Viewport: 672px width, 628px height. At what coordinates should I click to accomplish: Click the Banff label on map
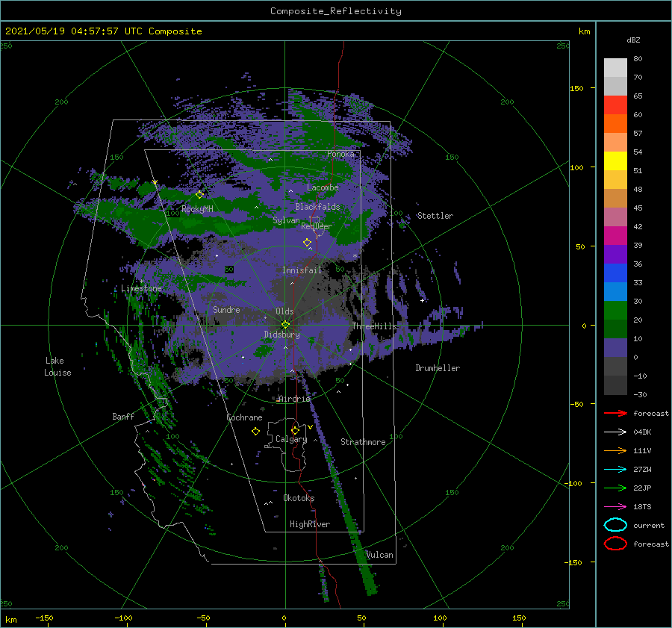pyautogui.click(x=123, y=416)
